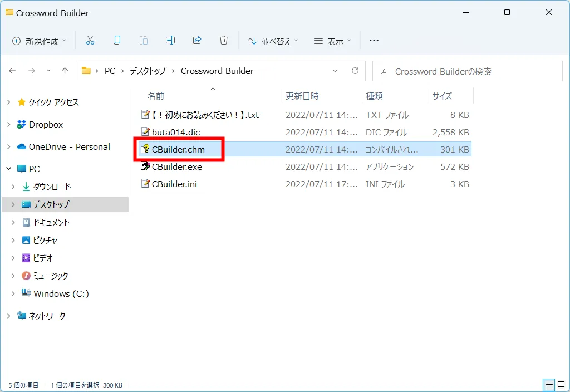Open ビデオ in the sidebar
This screenshot has height=392, width=570.
(x=43, y=258)
